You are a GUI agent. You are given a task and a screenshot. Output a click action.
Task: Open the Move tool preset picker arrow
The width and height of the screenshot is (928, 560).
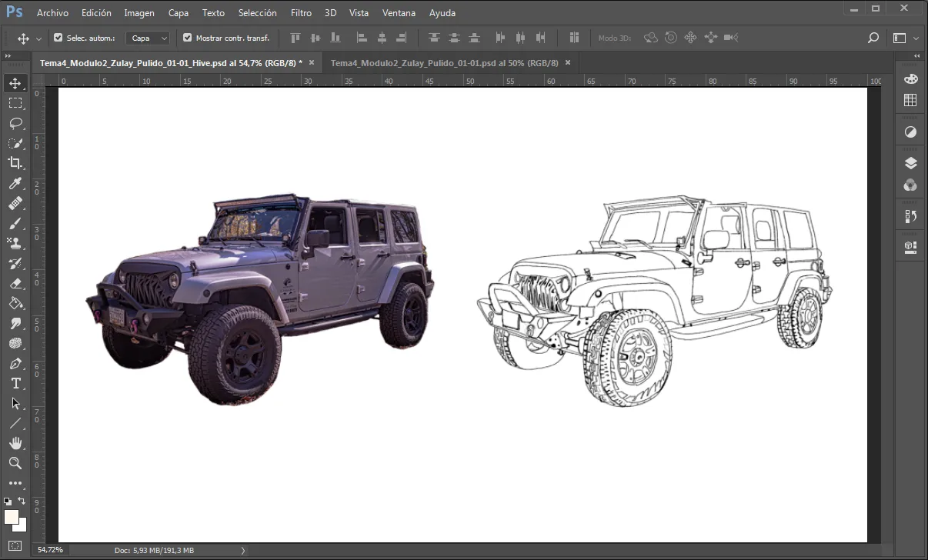click(39, 38)
